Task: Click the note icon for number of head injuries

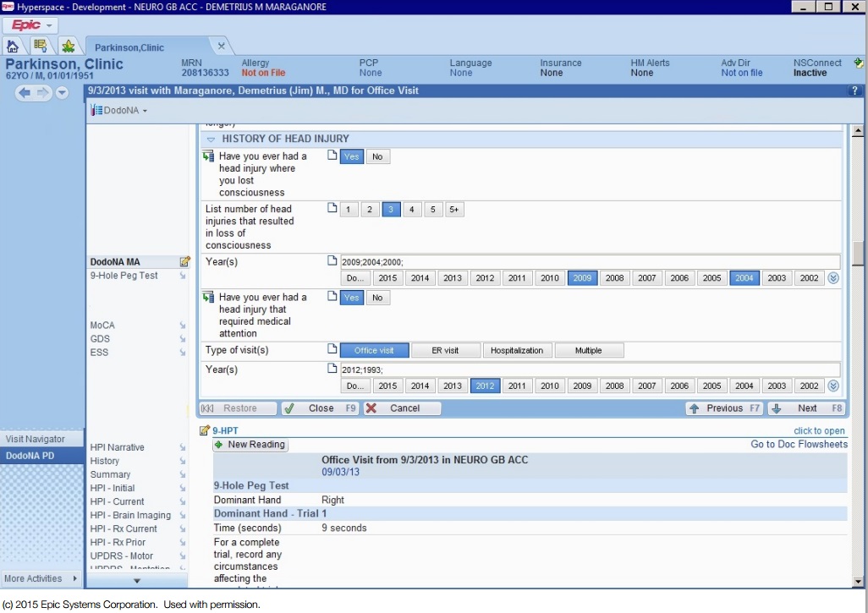Action: click(332, 208)
